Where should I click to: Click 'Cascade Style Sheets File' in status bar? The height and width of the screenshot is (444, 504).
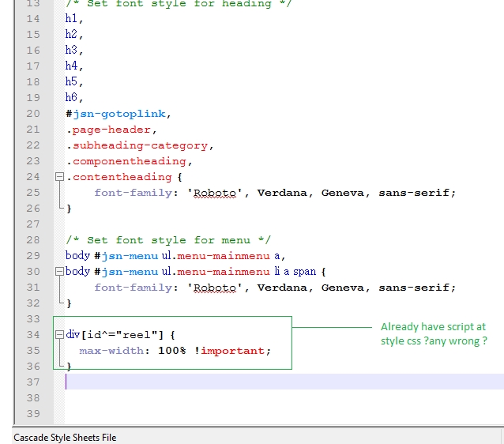[x=65, y=437]
